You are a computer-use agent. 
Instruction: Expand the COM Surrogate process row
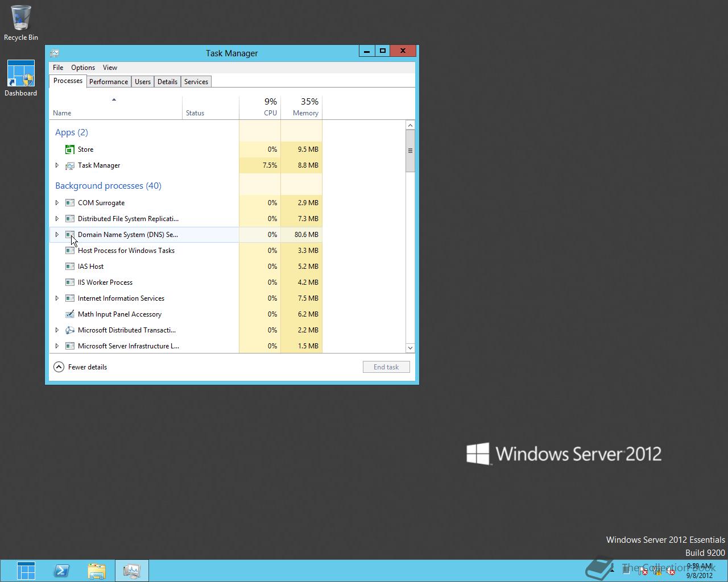pos(57,203)
